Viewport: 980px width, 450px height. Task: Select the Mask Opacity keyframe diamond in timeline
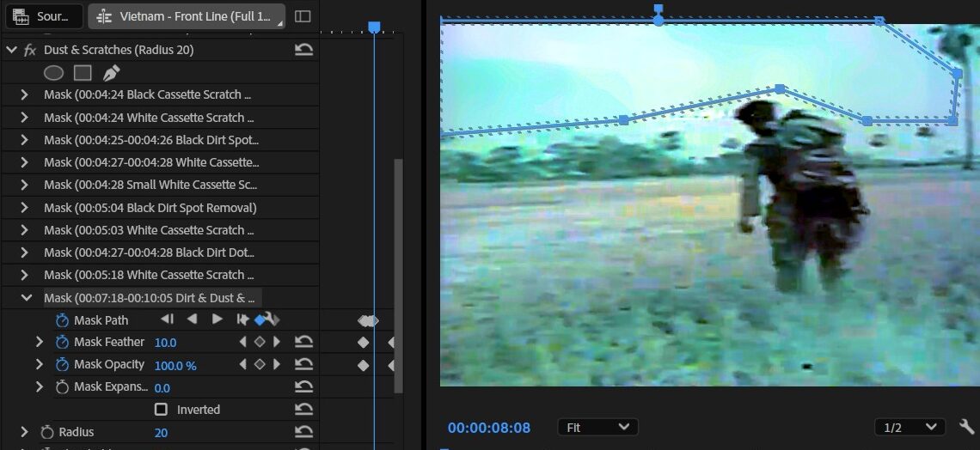[x=363, y=365]
